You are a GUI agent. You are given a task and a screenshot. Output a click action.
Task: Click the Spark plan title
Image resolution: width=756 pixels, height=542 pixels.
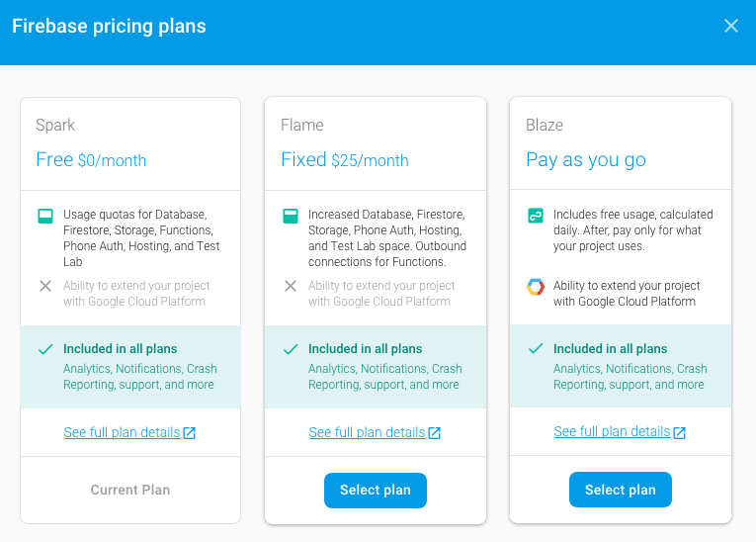coord(55,126)
